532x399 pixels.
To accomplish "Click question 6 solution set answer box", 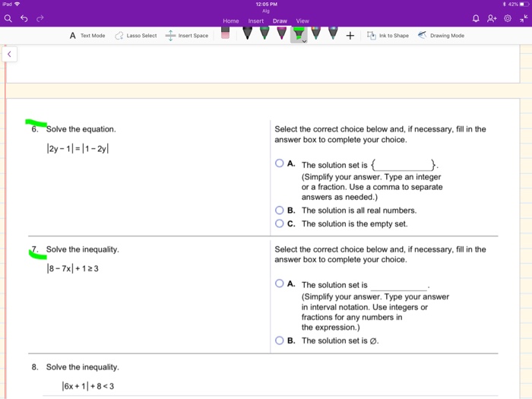I will click(x=403, y=165).
